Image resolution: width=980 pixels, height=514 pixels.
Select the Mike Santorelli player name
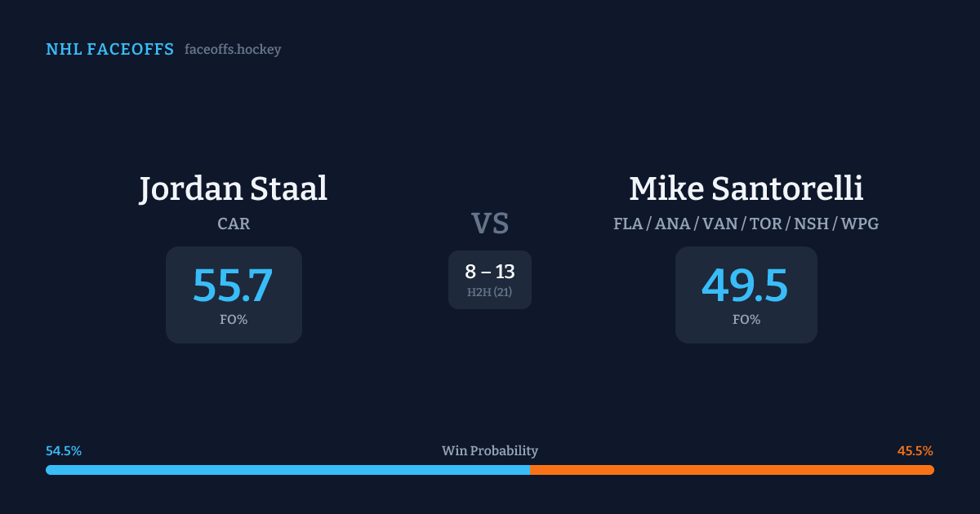(x=746, y=188)
